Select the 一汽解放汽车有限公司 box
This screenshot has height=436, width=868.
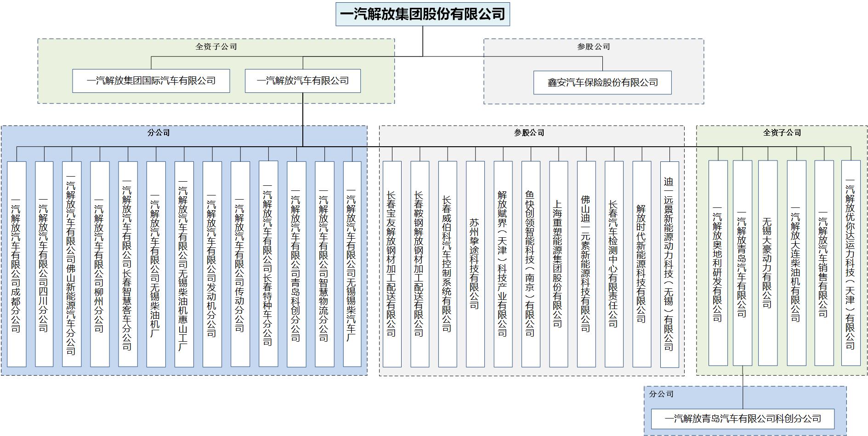302,81
